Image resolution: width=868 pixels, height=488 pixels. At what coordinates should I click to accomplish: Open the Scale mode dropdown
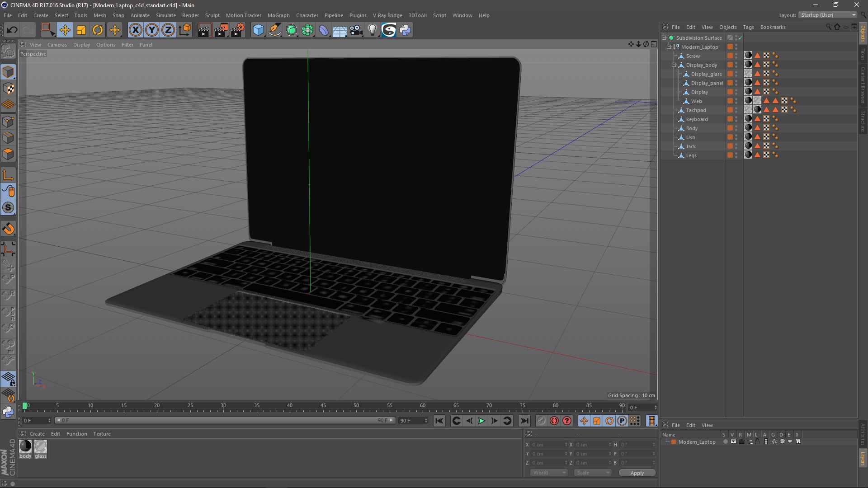(593, 473)
